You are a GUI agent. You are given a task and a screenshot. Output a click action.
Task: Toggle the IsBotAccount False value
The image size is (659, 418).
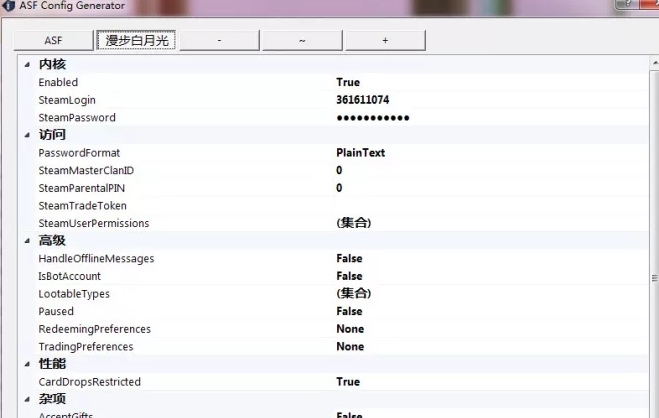point(349,276)
